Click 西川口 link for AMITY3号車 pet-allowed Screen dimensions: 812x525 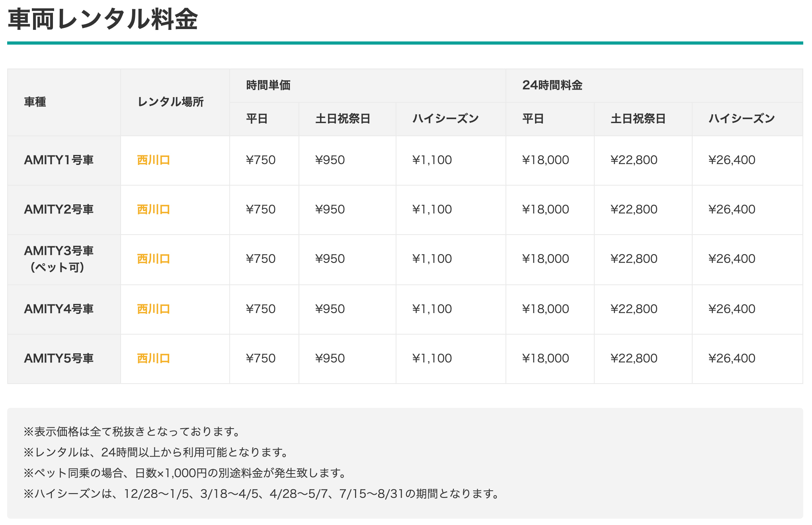[153, 259]
